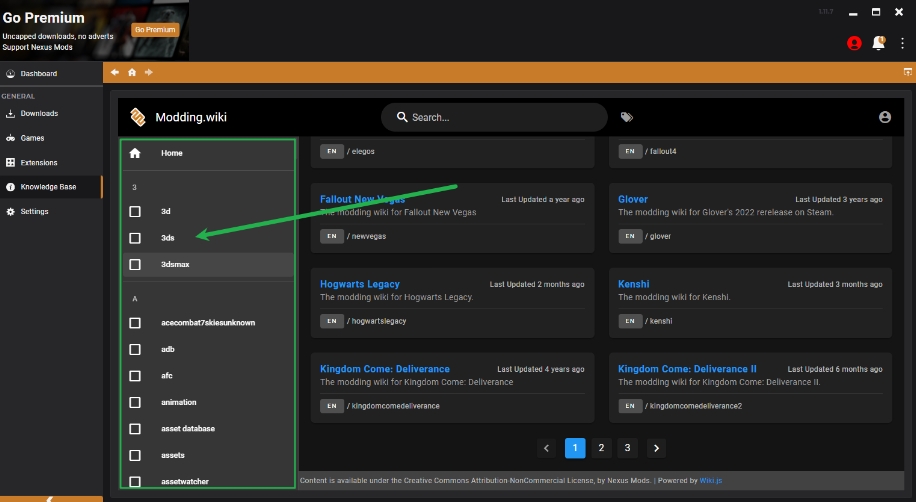The height and width of the screenshot is (502, 916).
Task: Open the notifications bell icon
Action: click(x=879, y=43)
